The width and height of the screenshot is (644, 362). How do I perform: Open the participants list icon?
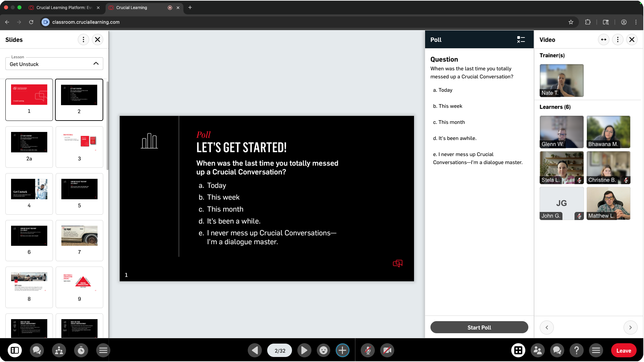pos(538,350)
